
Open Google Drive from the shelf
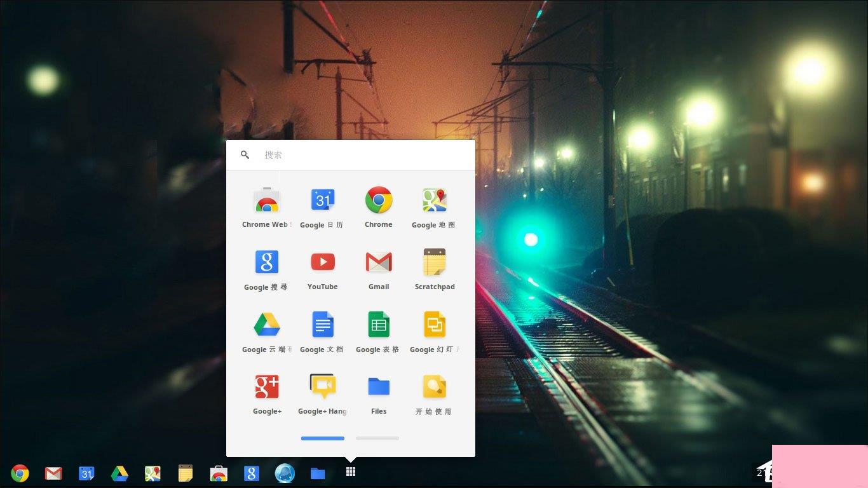pos(119,473)
